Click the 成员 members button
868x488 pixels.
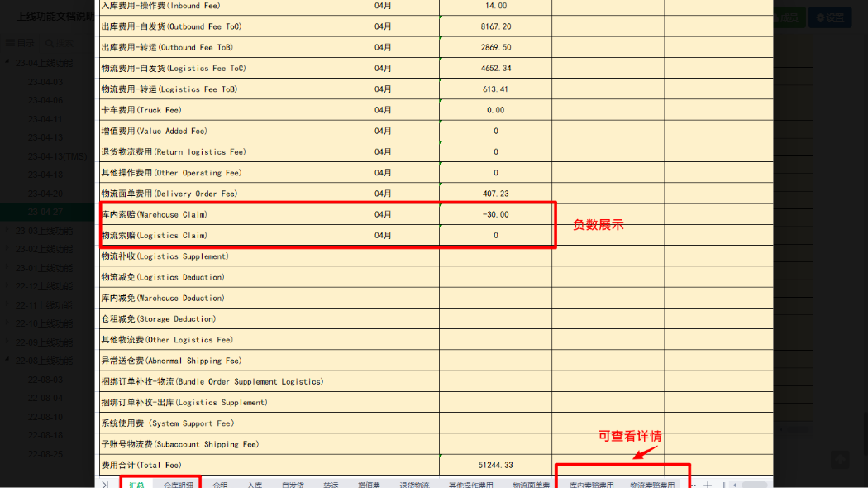pos(789,17)
